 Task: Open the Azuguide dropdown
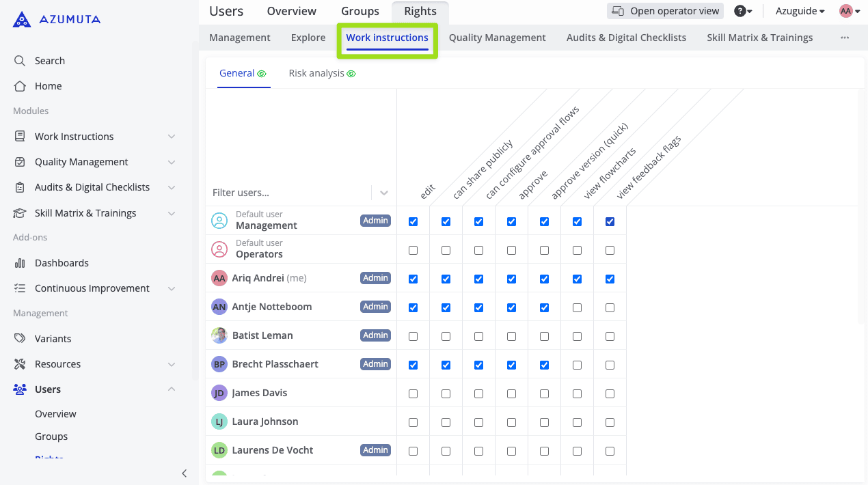800,11
